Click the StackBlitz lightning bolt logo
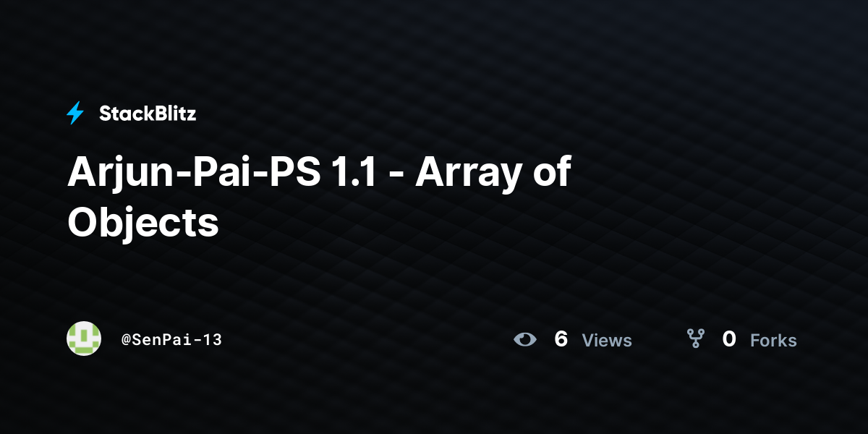 click(75, 114)
